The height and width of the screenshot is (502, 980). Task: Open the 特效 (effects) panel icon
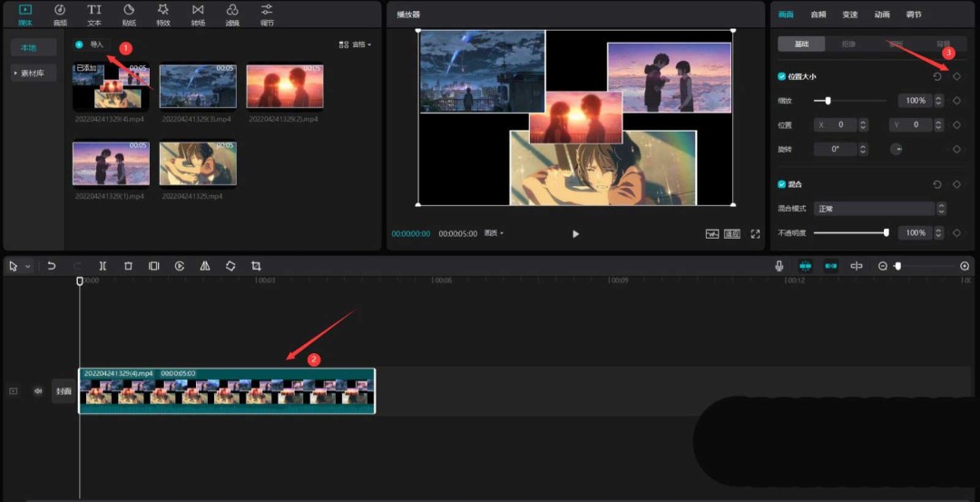(x=163, y=14)
